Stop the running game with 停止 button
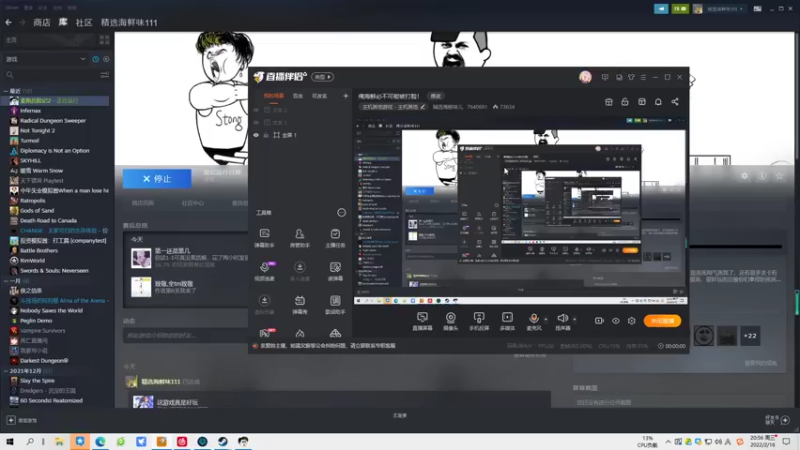800x450 pixels. click(x=157, y=179)
